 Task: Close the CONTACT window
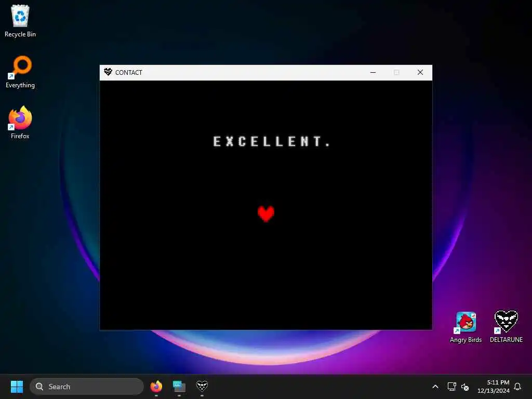tap(420, 72)
